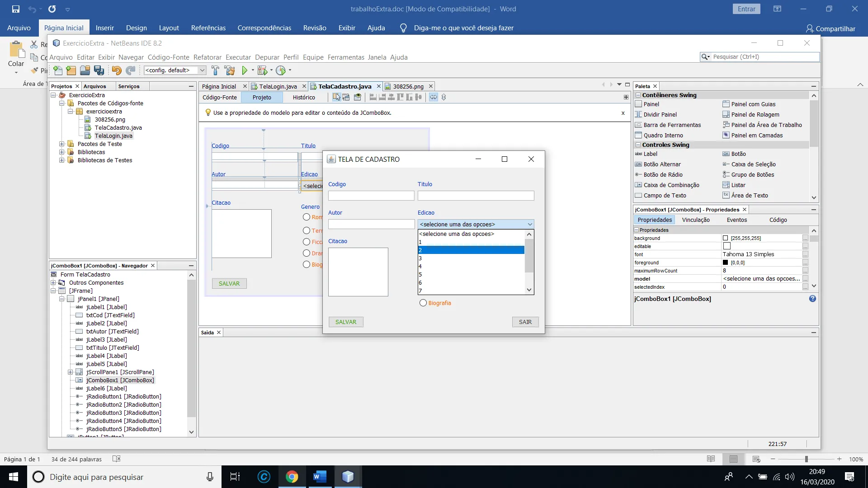Click the Save All disks icon
Screen dimensions: 868x488
coord(99,70)
